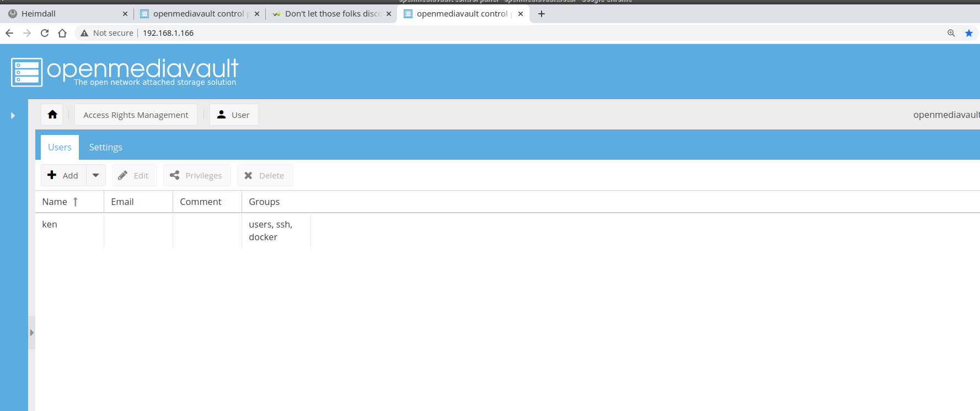The image size is (980, 411).
Task: Go to Access Rights Management breadcrumb
Action: pyautogui.click(x=136, y=115)
